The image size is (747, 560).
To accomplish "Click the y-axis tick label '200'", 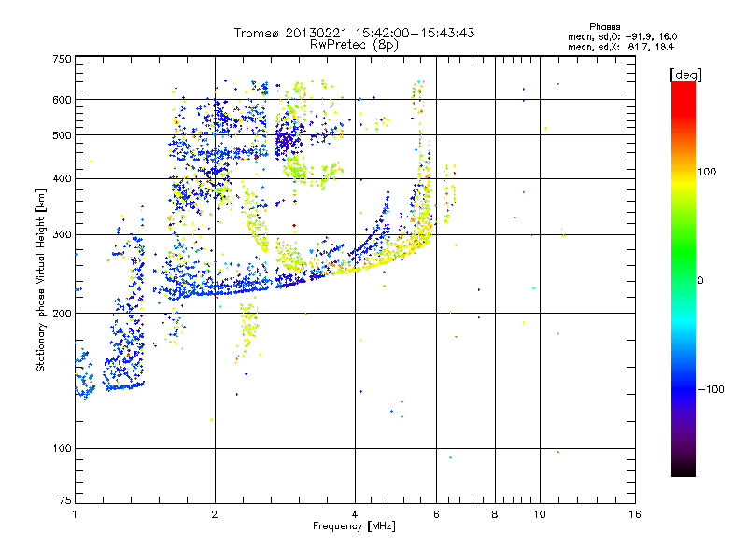I will [x=62, y=314].
